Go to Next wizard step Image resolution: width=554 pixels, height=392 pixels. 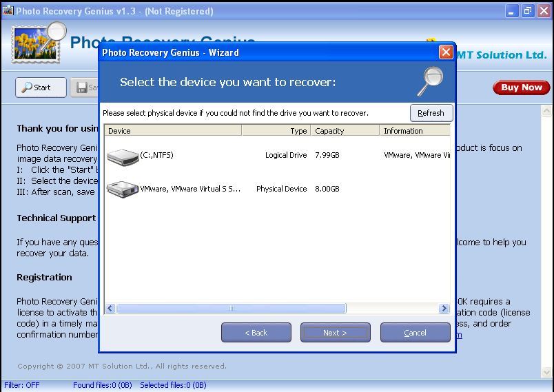coord(335,333)
